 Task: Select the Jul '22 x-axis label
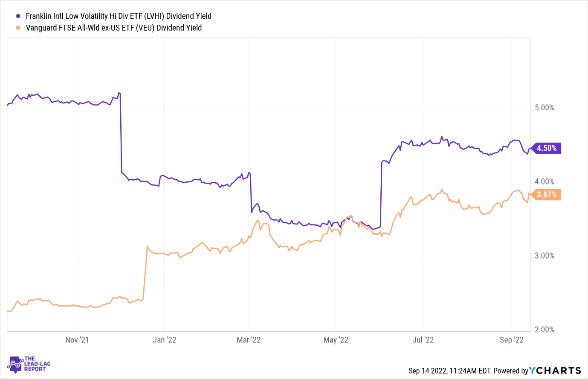coord(423,340)
